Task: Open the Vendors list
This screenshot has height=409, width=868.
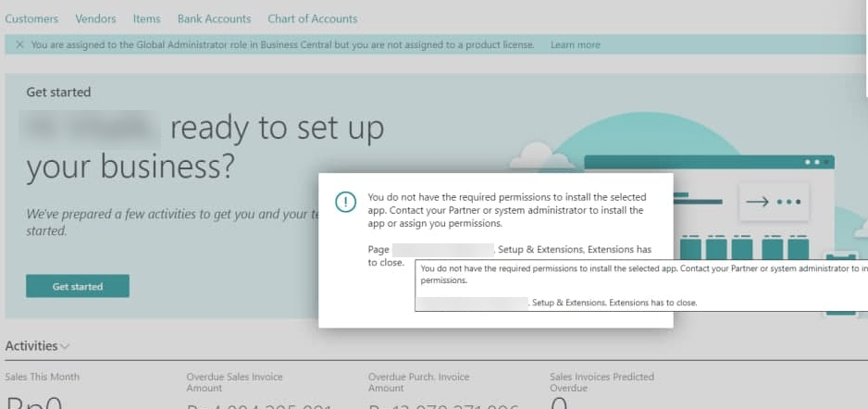Action: tap(95, 19)
